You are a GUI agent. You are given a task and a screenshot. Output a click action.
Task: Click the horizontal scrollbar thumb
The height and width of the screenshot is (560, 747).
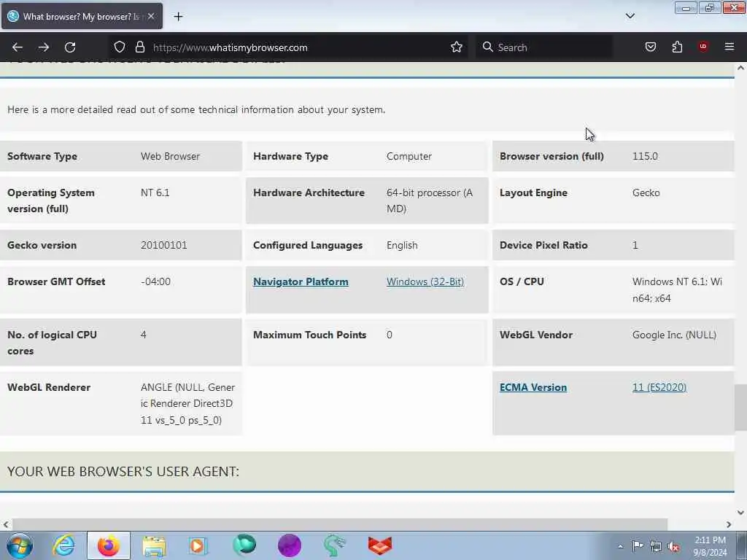[340, 524]
